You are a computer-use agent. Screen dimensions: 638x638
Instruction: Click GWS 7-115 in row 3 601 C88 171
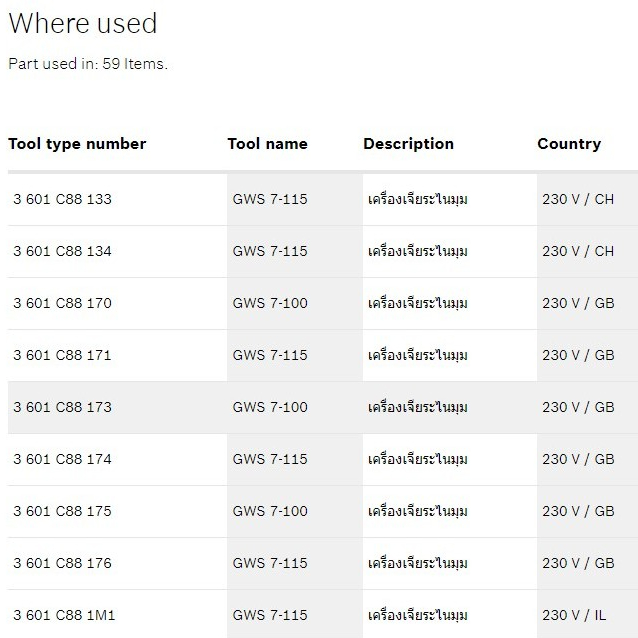270,355
